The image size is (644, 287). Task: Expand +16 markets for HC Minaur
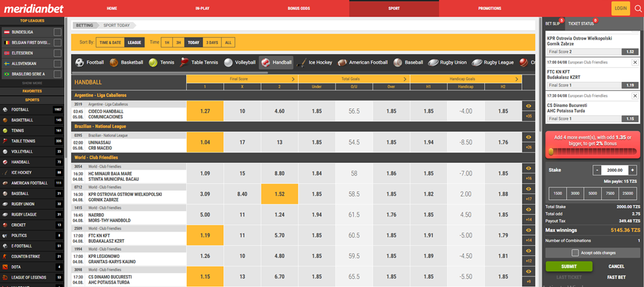pos(528,178)
